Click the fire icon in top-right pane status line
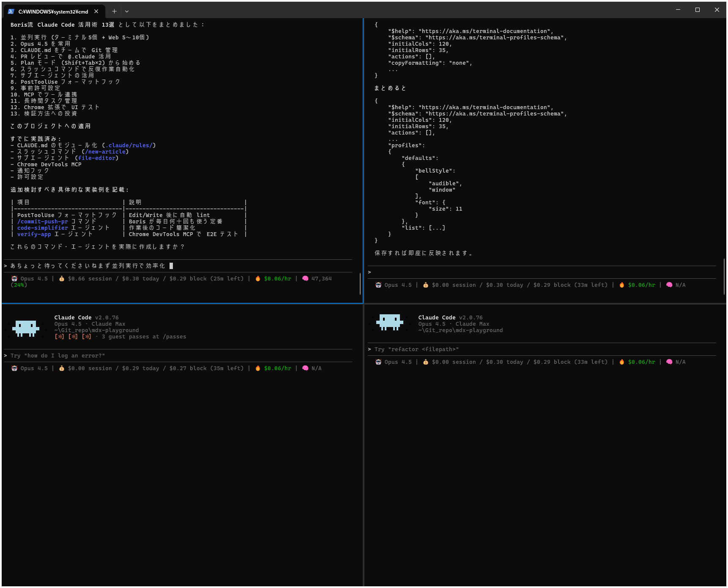Screen dimensions: 728x588 (622, 285)
